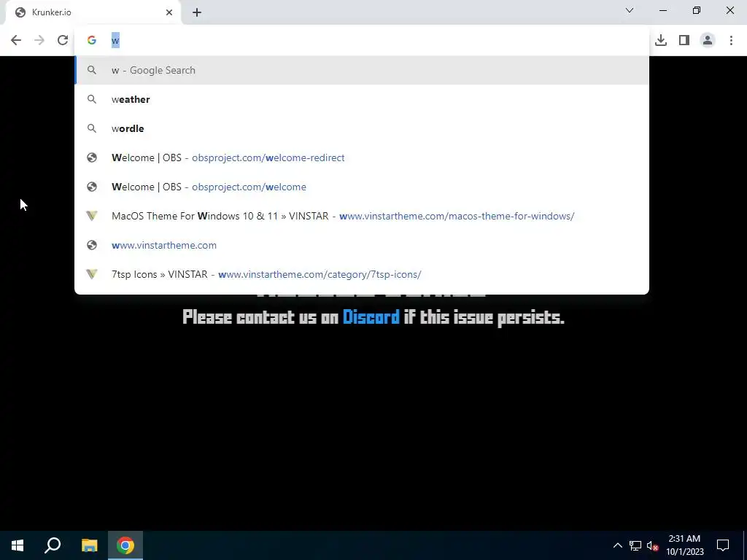Screen dimensions: 747x560
Task: Open the network status tray icon
Action: [635, 545]
